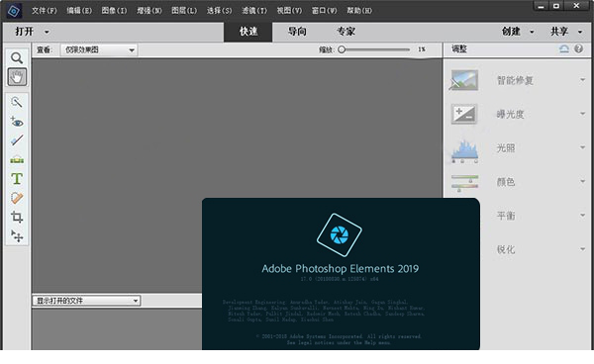594x364 pixels.
Task: Select the Hand tool
Action: (17, 77)
